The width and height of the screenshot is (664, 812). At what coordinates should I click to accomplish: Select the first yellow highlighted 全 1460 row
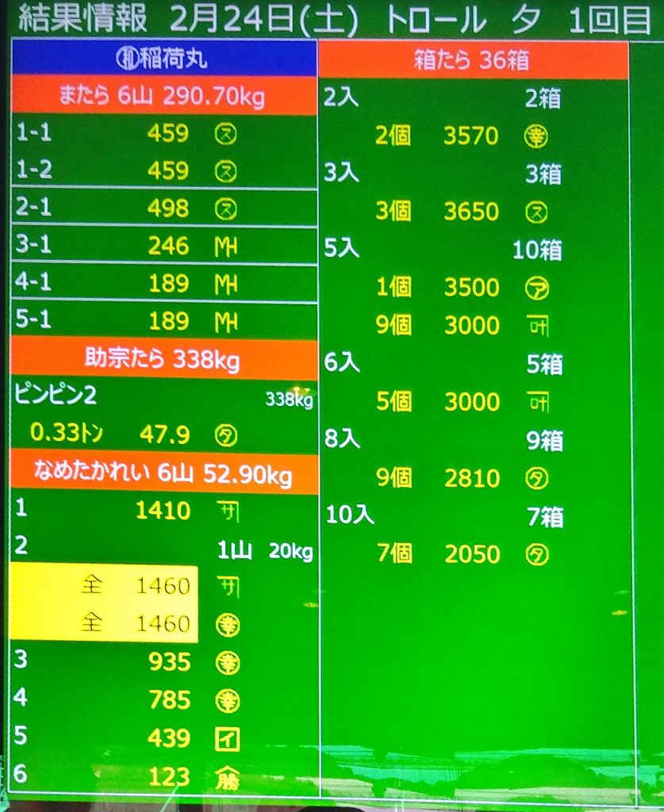pos(103,586)
